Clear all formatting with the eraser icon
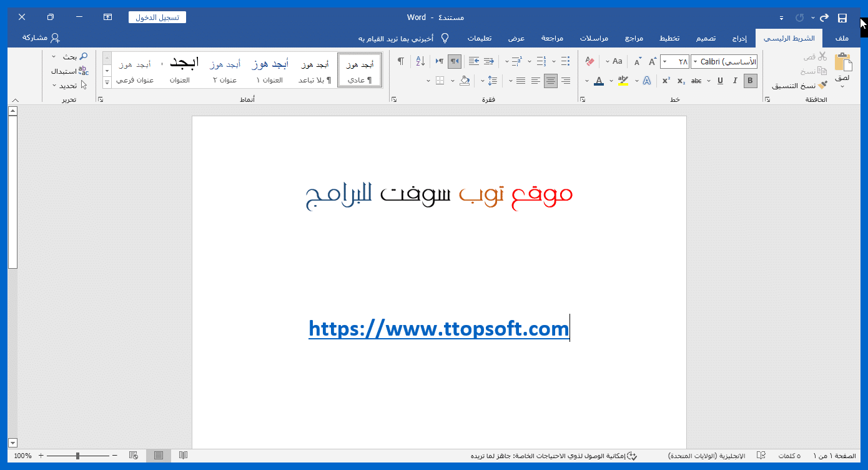The height and width of the screenshot is (470, 868). (x=589, y=61)
